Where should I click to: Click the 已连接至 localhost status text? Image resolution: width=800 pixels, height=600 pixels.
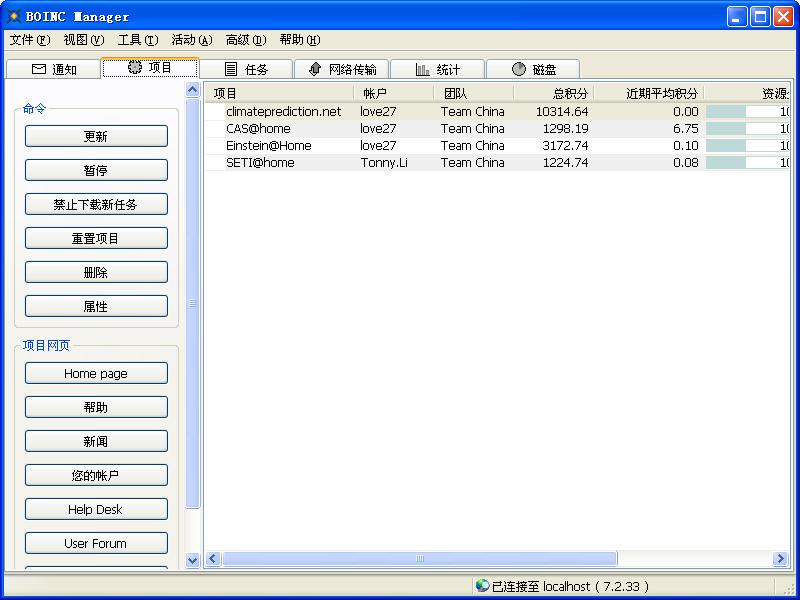click(x=570, y=586)
